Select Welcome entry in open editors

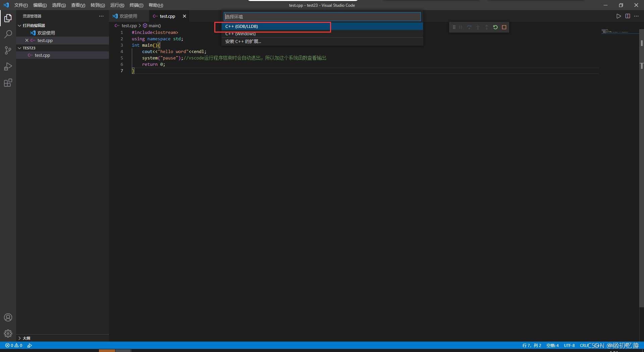coord(62,33)
